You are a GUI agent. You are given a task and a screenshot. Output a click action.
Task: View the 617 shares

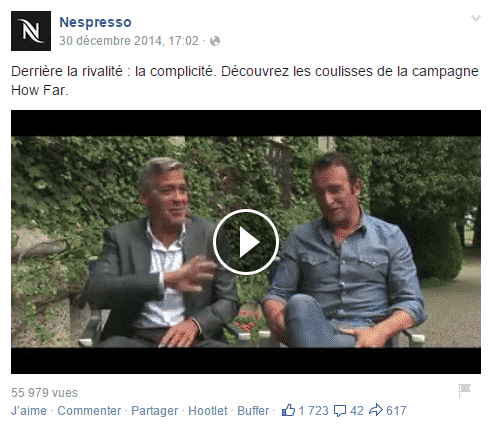click(396, 411)
